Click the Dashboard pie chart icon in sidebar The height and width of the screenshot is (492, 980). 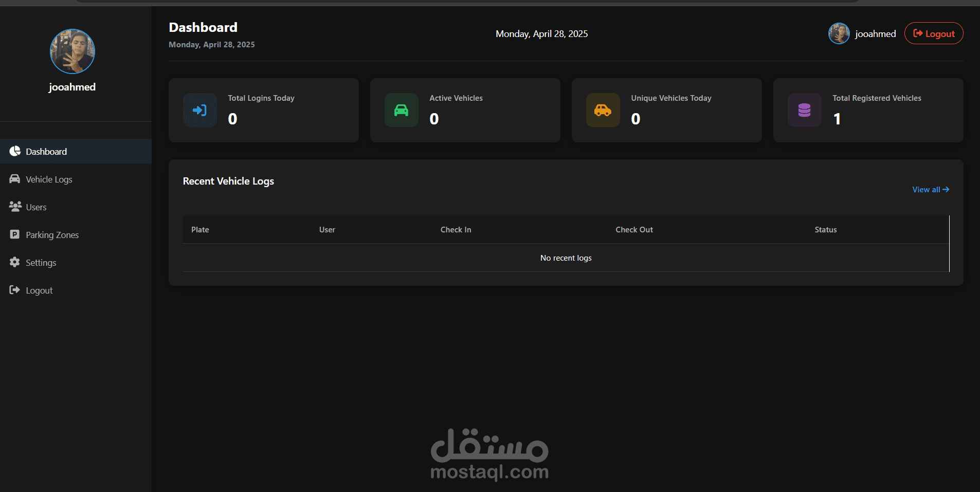(15, 151)
